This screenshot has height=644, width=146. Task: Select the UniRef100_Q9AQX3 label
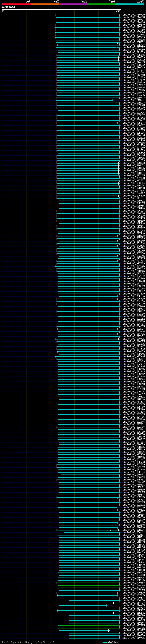[x=134, y=67]
